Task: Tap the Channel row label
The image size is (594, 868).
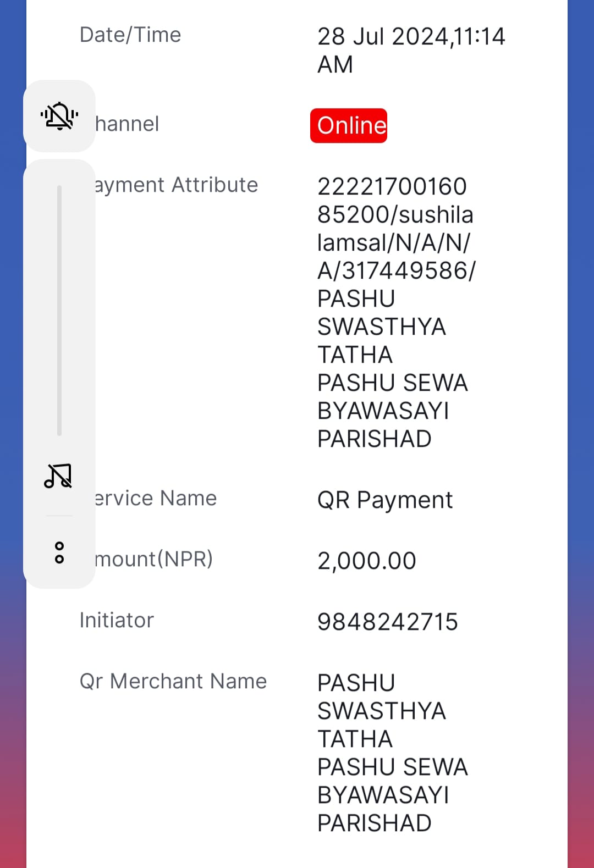Action: tap(127, 124)
